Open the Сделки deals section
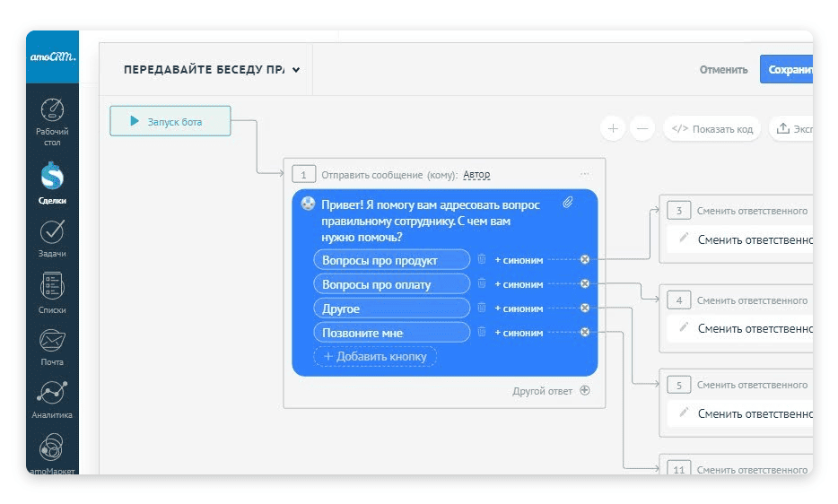838x504 pixels. pyautogui.click(x=53, y=176)
